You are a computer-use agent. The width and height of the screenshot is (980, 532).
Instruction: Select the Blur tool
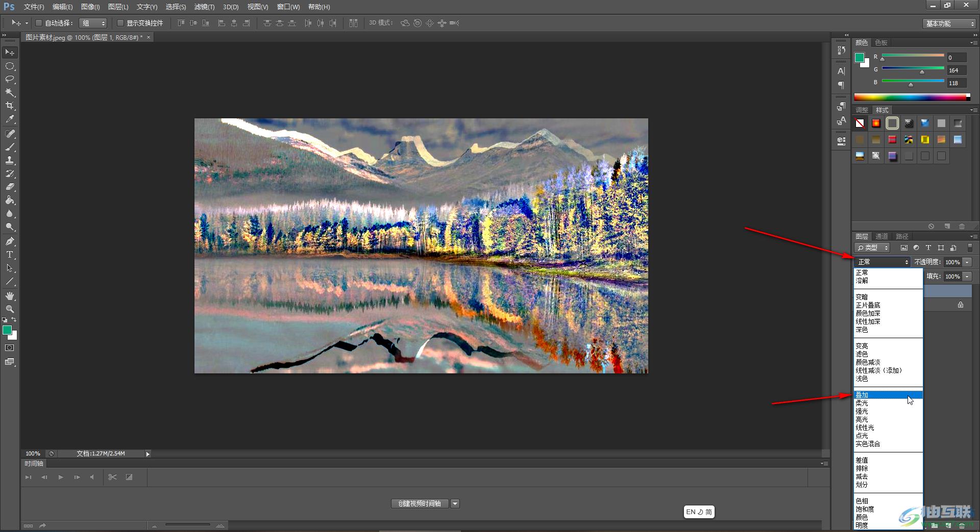coord(10,214)
